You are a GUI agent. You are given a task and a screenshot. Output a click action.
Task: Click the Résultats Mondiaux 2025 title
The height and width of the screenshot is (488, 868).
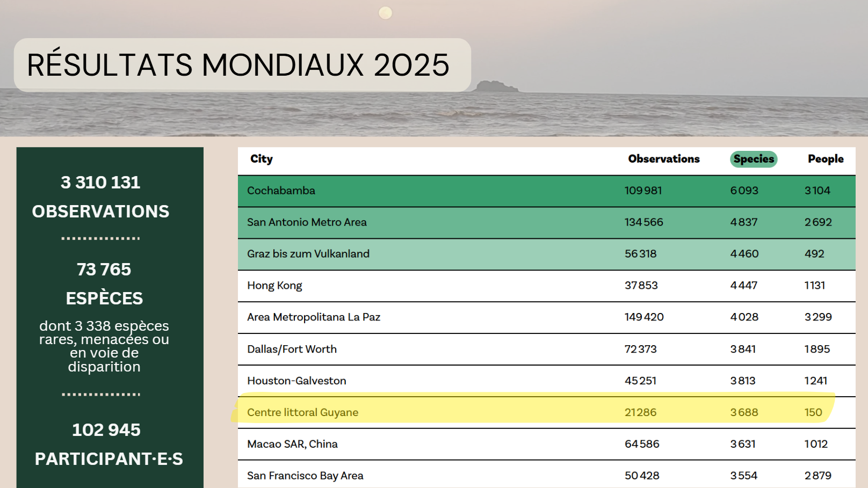(x=238, y=65)
